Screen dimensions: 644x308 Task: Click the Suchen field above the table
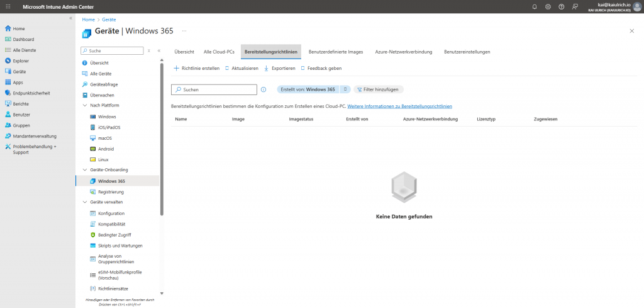click(x=218, y=89)
